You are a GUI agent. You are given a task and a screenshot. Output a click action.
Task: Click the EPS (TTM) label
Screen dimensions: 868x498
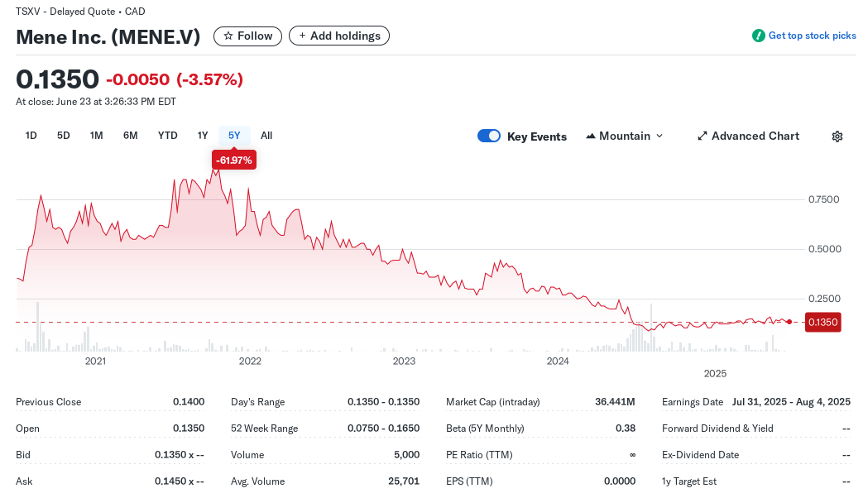(x=469, y=481)
